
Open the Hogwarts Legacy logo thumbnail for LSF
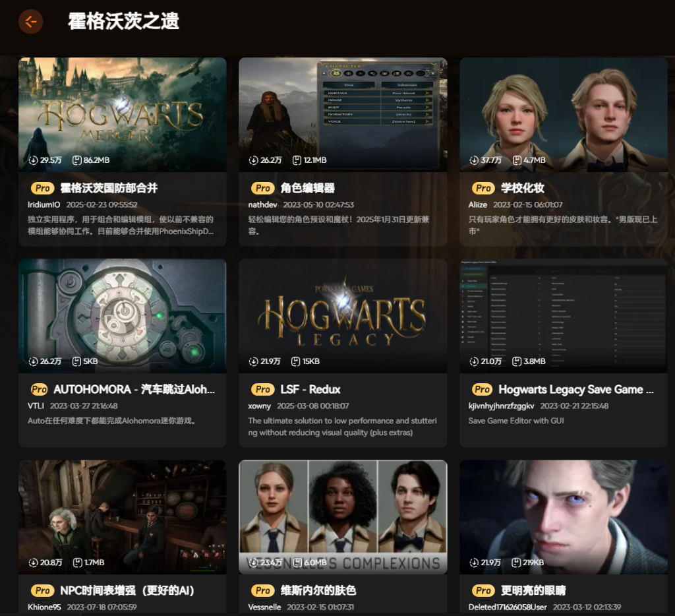click(x=343, y=310)
